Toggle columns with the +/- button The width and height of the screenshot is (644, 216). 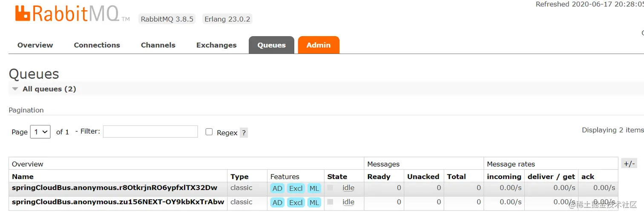point(629,164)
